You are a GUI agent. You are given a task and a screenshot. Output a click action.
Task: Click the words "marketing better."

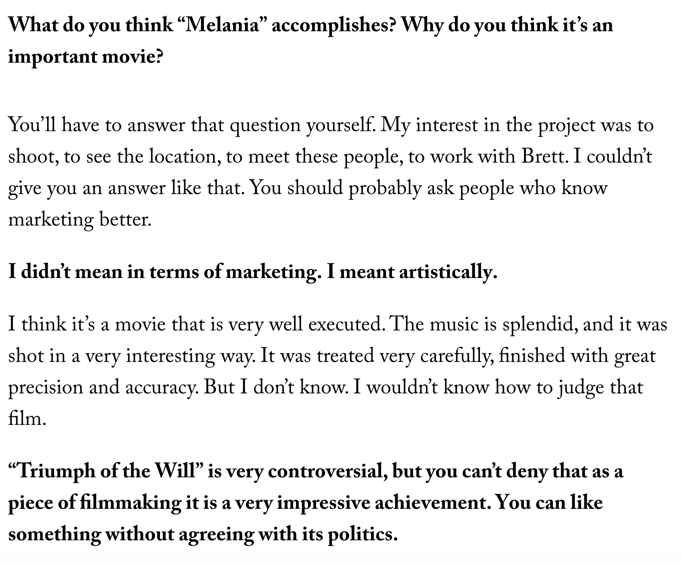[x=80, y=219]
